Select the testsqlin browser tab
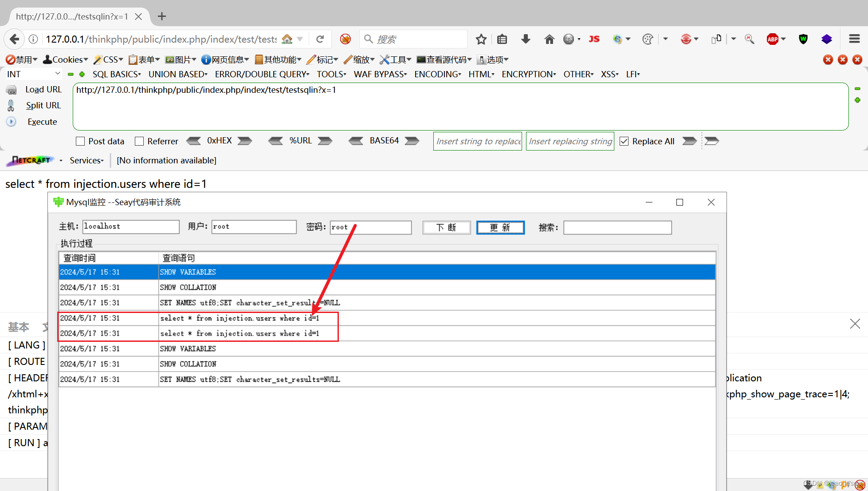 (x=72, y=16)
